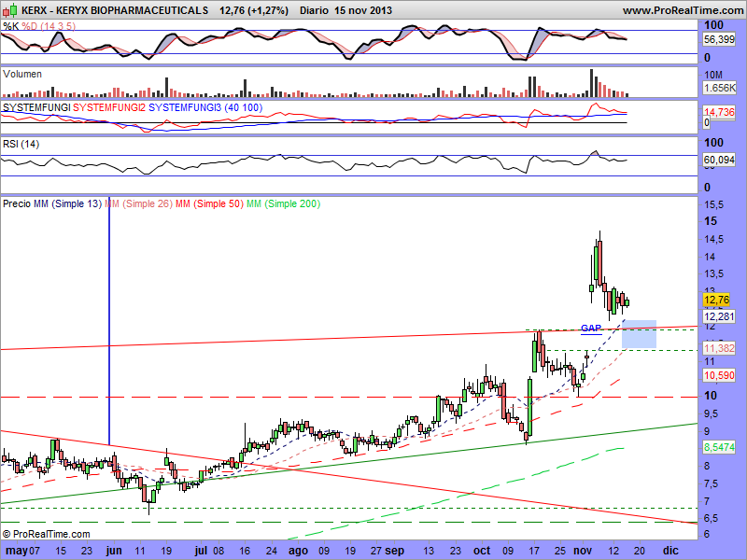Click the nov label on the time axis
Screen dimensions: 747x560
(x=582, y=551)
